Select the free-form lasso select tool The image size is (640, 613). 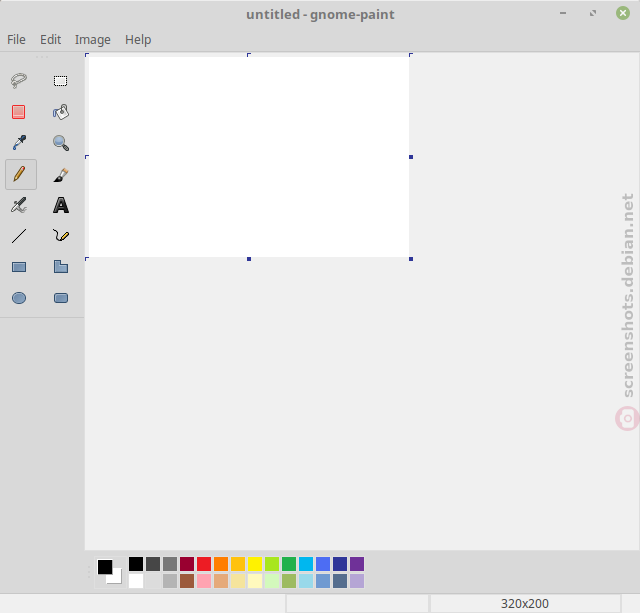tap(19, 80)
